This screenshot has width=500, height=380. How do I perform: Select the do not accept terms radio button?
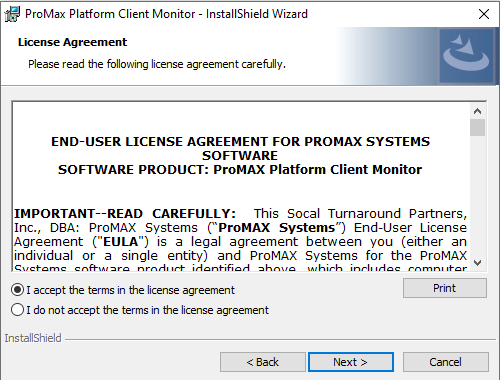(x=17, y=310)
